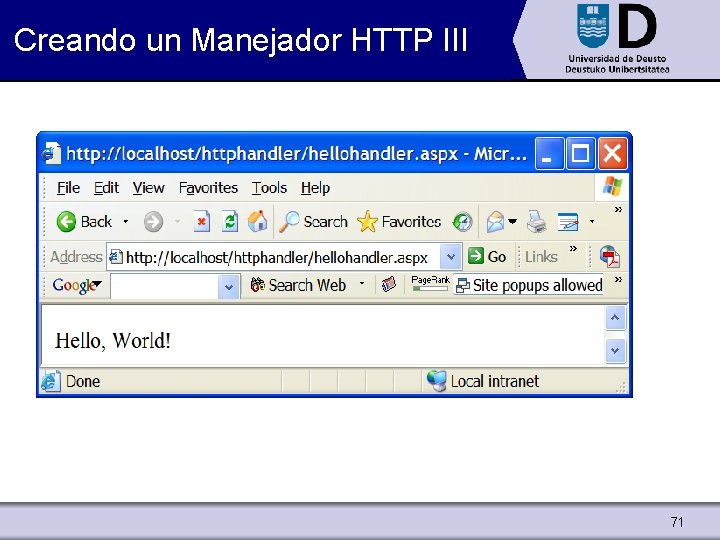Open the View menu

tap(148, 188)
